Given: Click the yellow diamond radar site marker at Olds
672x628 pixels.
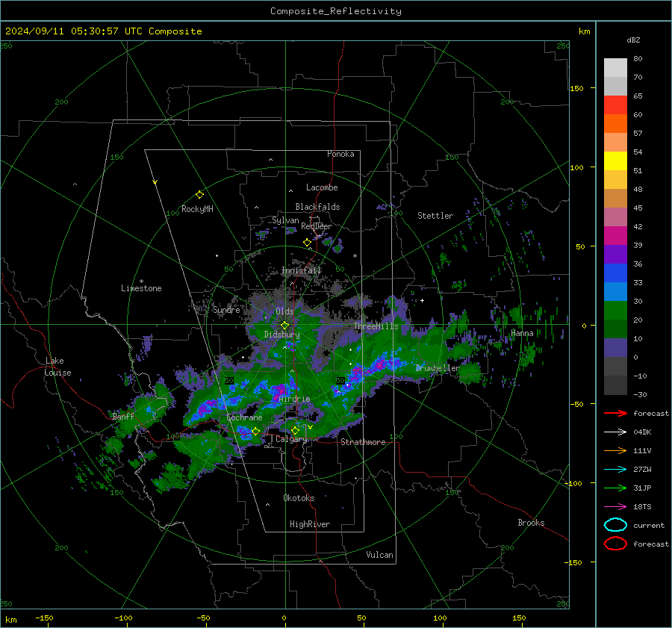Looking at the screenshot, I should pos(284,326).
